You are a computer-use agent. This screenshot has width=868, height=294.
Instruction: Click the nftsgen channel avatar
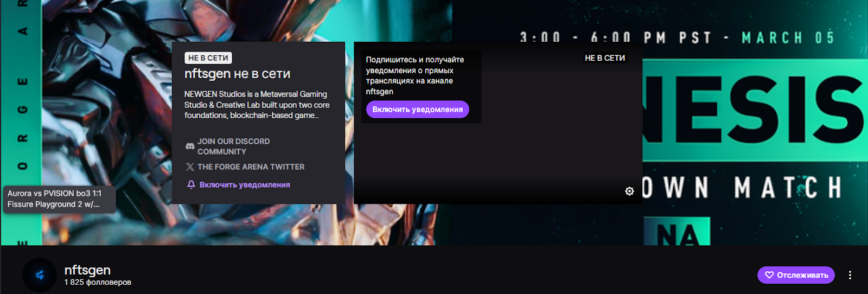[x=40, y=275]
